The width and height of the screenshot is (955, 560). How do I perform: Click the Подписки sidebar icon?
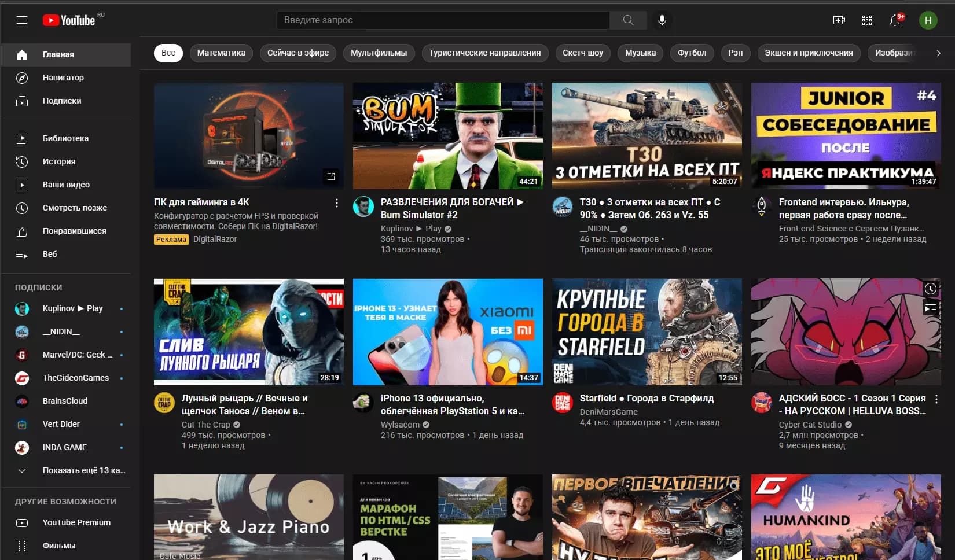(x=22, y=101)
